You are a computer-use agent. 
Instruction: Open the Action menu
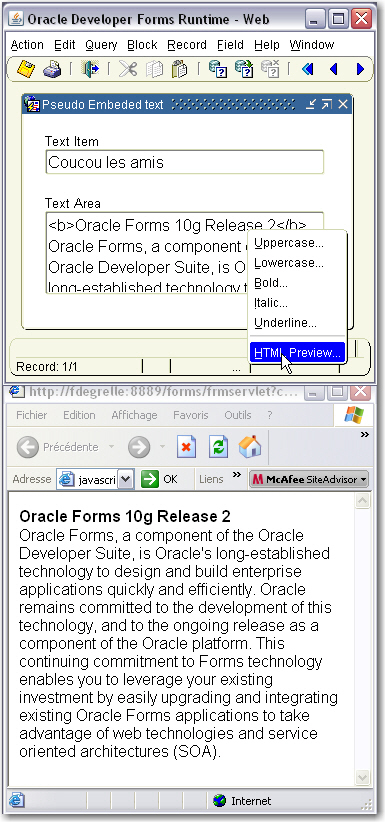27,45
